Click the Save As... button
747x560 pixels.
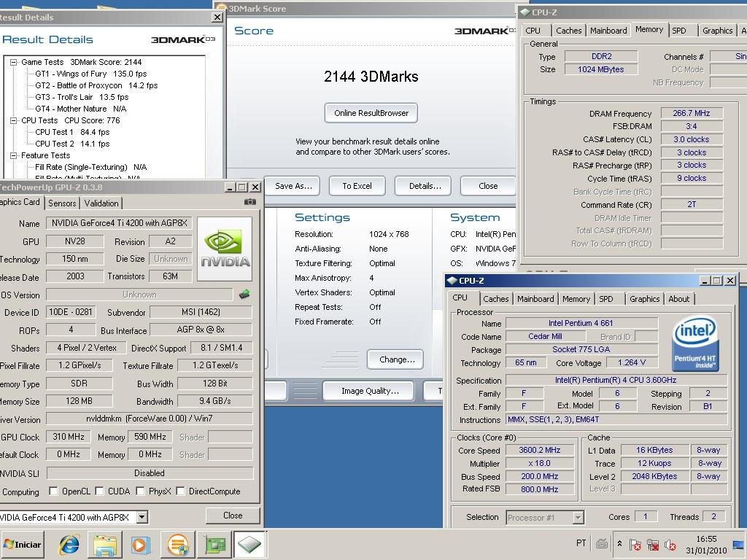tap(293, 186)
